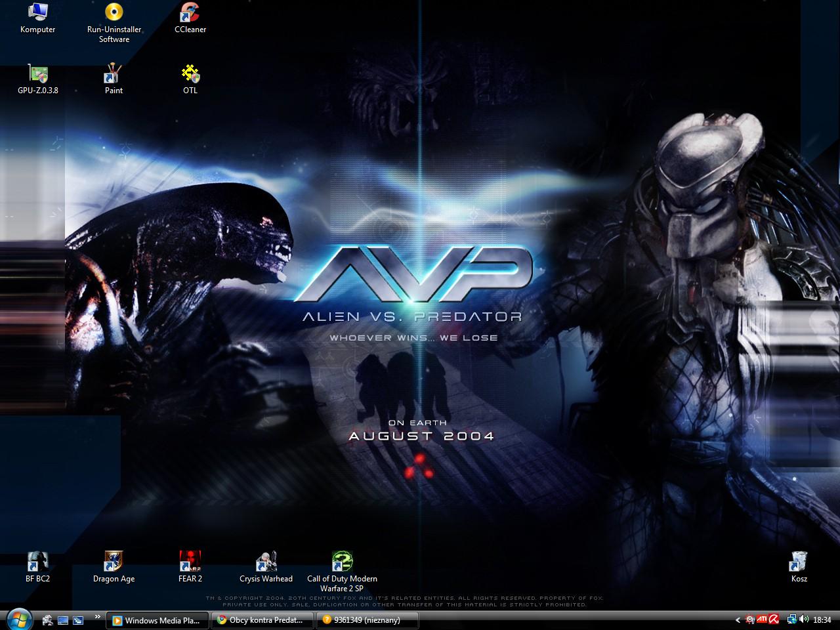Image resolution: width=840 pixels, height=630 pixels.
Task: Show hidden system tray icons arrow
Action: 738,620
